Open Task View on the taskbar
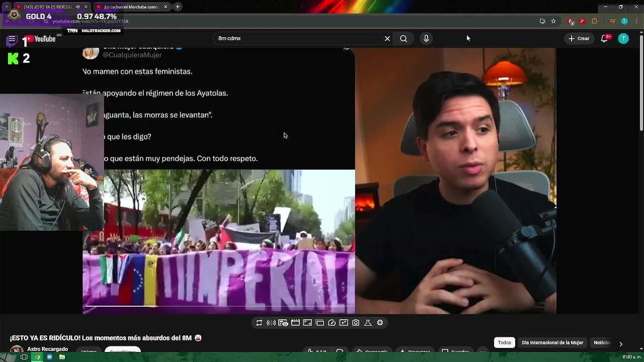644x362 pixels. pyautogui.click(x=24, y=357)
